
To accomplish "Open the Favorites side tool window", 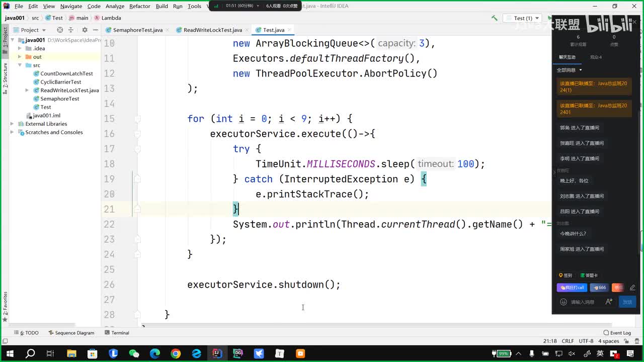I will (x=5, y=307).
